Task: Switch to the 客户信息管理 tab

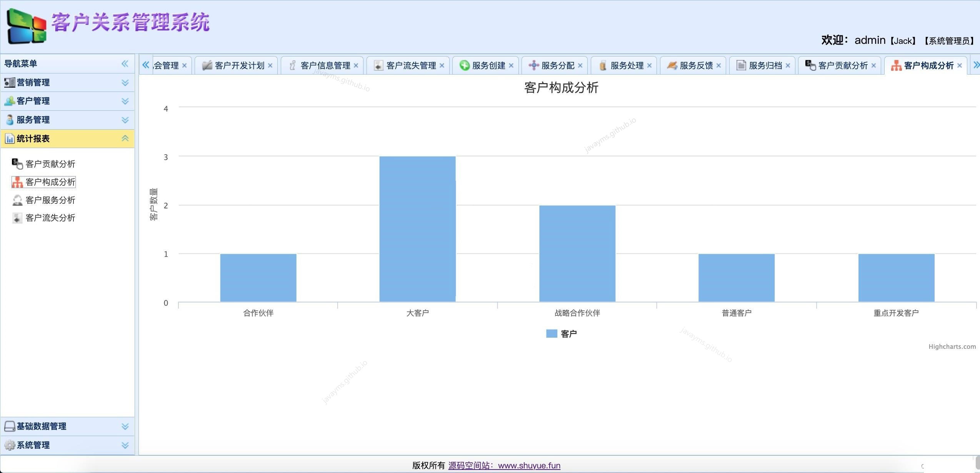Action: (x=325, y=65)
